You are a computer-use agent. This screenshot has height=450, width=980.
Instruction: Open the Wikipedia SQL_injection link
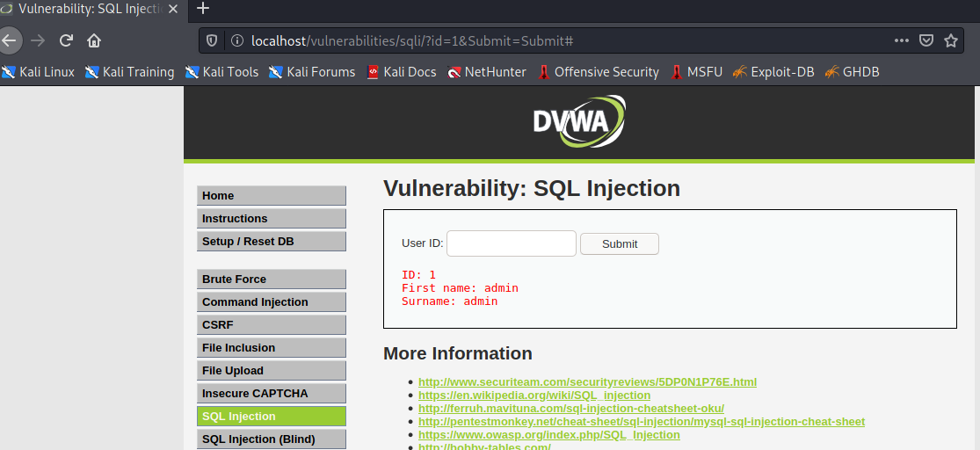point(534,395)
